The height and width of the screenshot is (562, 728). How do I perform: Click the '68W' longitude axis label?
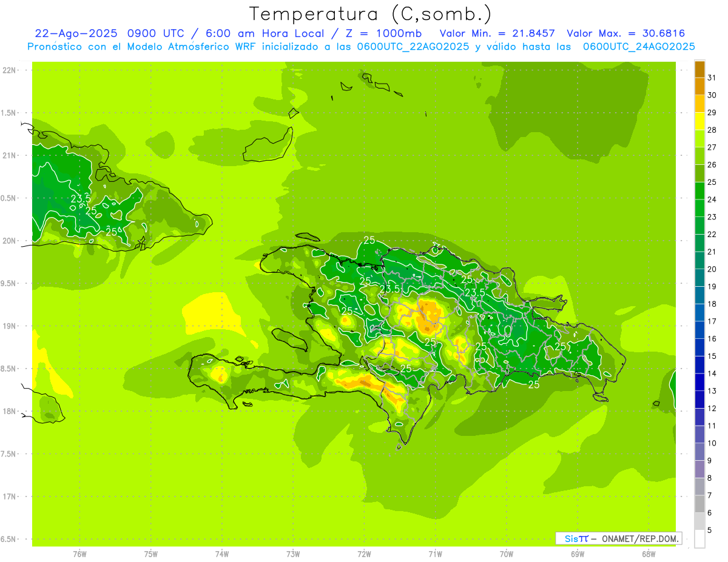pos(649,554)
